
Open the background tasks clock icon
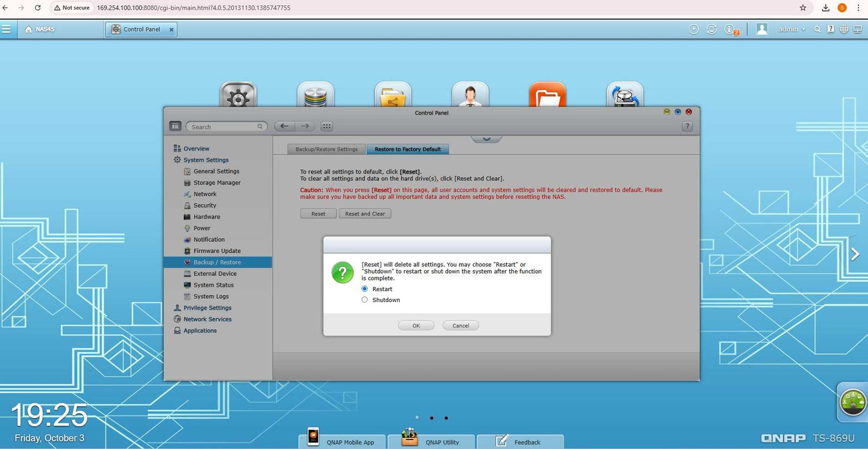(694, 30)
